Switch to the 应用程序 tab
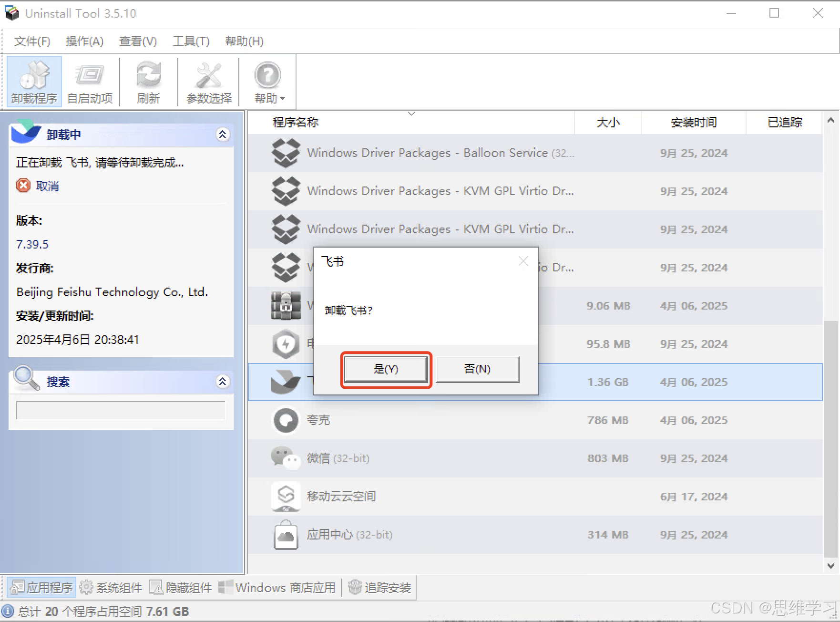This screenshot has height=622, width=840. (42, 587)
